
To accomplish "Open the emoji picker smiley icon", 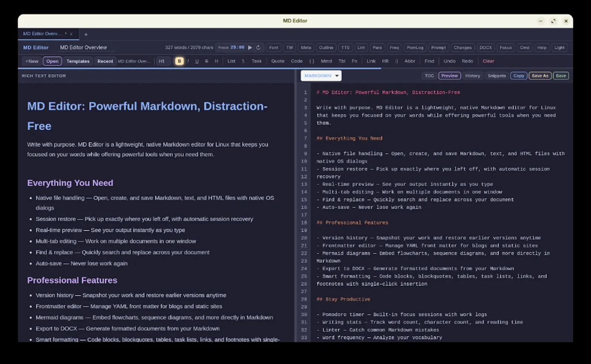I will pyautogui.click(x=396, y=61).
